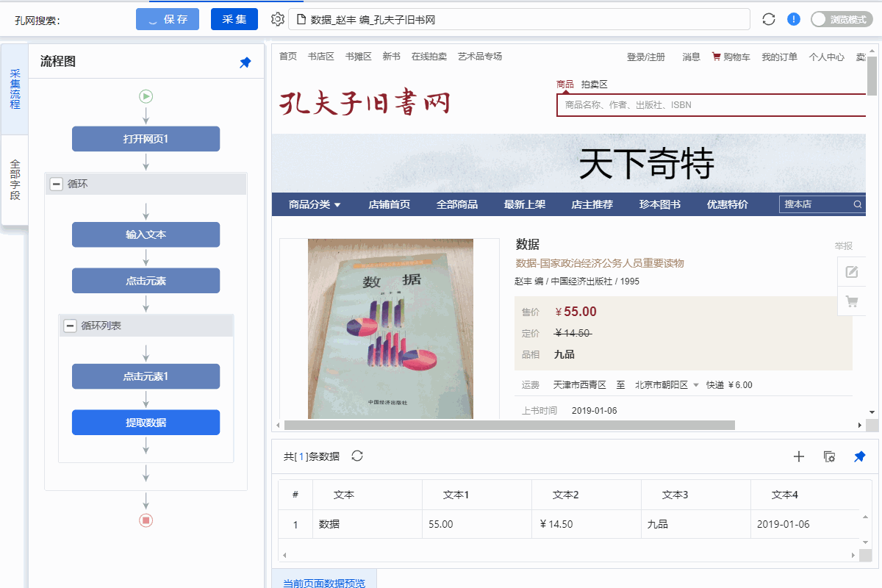Pin the 流程图 panel with the pushpin icon

point(245,62)
